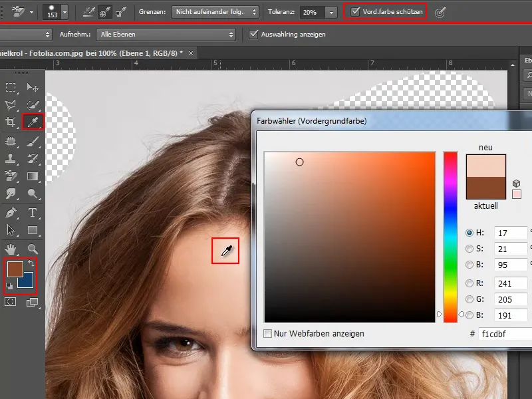
Task: Enable Nur Webfarben anzeigen checkbox
Action: 268,334
